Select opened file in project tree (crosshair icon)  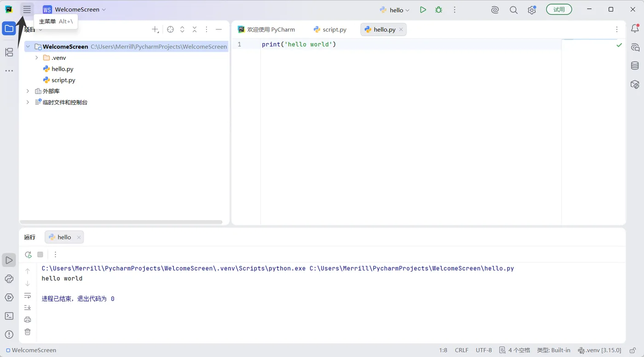point(170,29)
